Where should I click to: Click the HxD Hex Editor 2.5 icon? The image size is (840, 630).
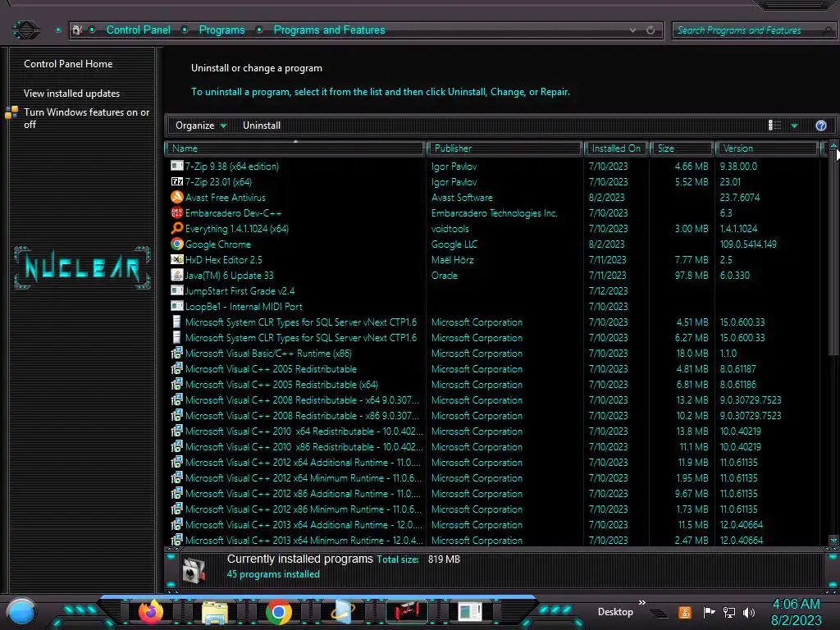177,259
